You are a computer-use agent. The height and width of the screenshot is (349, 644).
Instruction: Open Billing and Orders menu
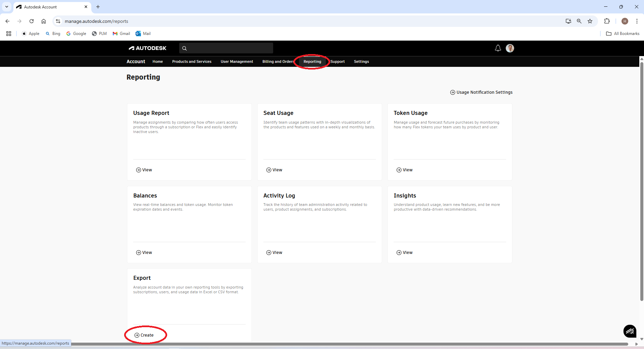click(x=278, y=61)
